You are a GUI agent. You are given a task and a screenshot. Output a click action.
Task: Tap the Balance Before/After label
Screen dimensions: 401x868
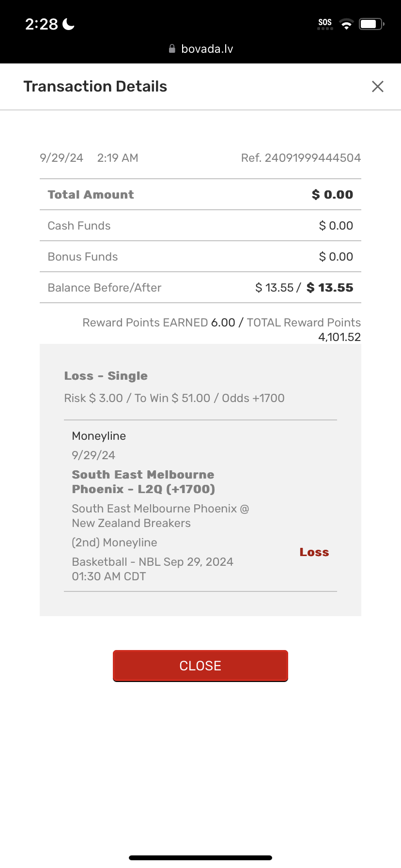[105, 288]
